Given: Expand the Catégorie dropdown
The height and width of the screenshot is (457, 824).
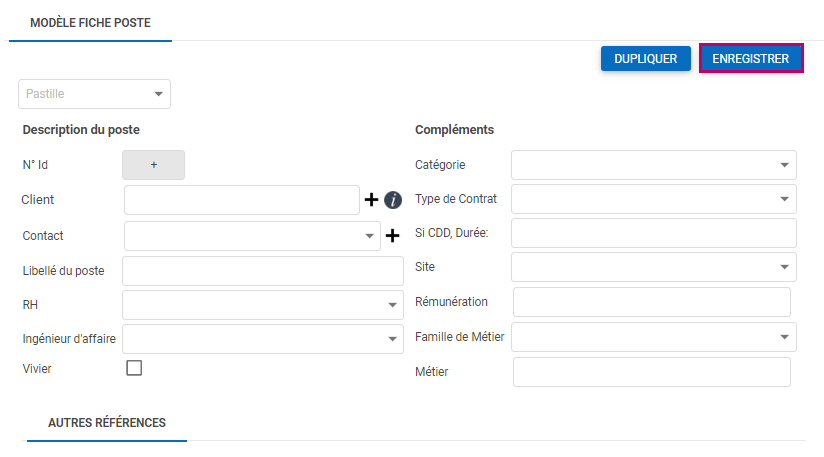Looking at the screenshot, I should [654, 165].
